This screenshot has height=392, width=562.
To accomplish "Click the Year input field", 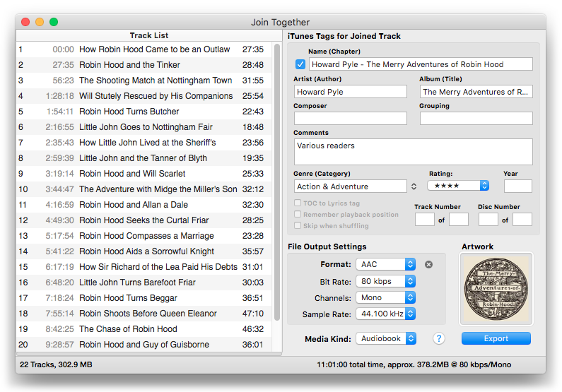I will click(x=518, y=186).
